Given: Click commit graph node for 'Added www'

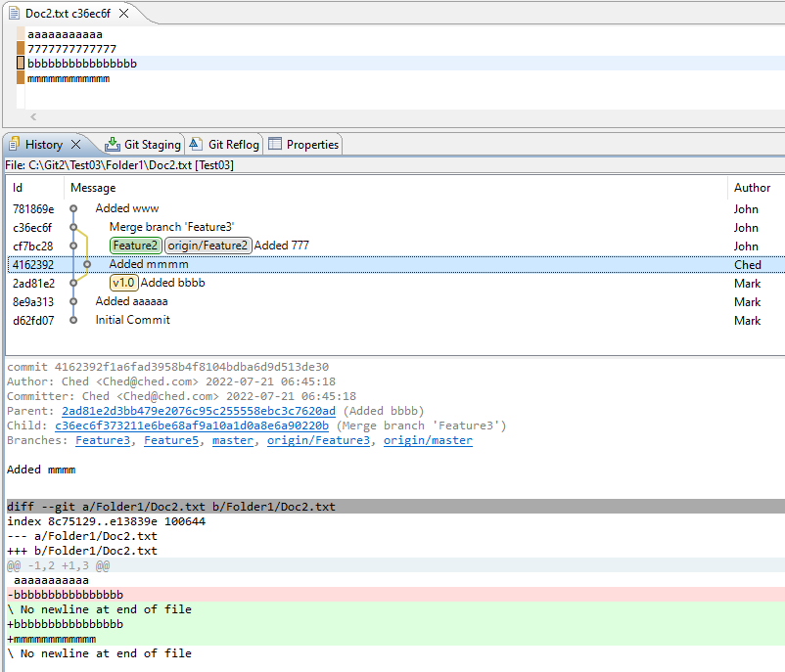Looking at the screenshot, I should [73, 208].
